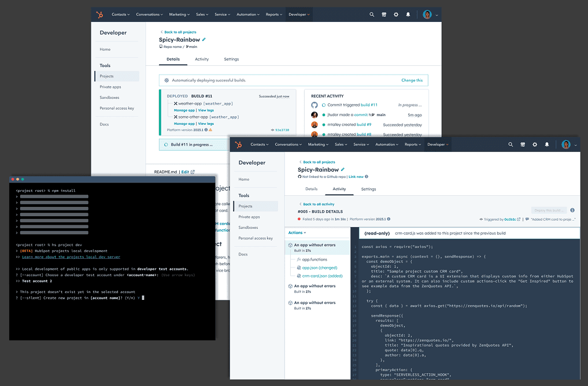Open the settings gear icon
Screen dimensions: 588x386
click(534, 145)
